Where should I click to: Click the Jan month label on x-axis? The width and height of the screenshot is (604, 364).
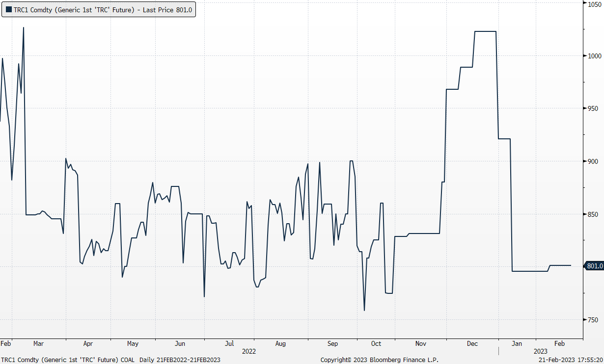(517, 343)
